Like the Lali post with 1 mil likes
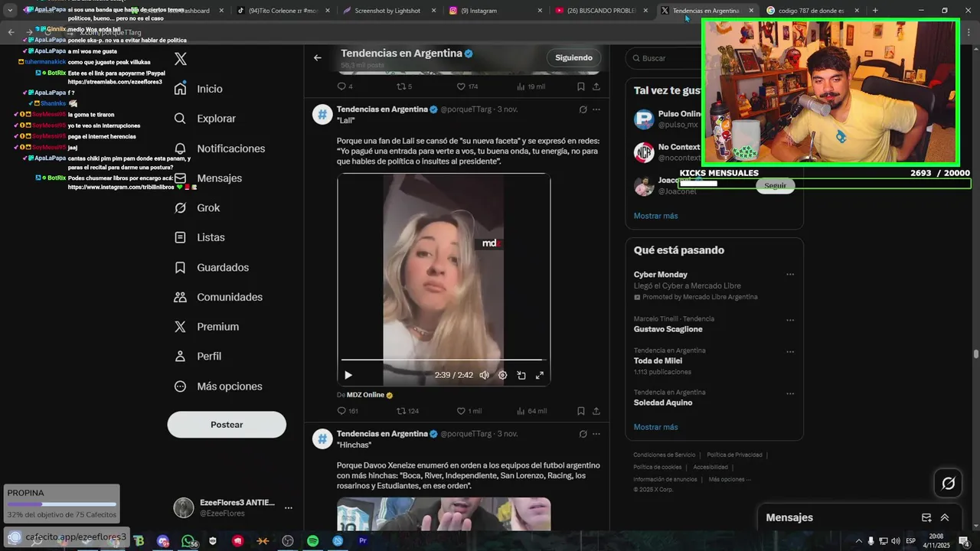 (x=469, y=411)
